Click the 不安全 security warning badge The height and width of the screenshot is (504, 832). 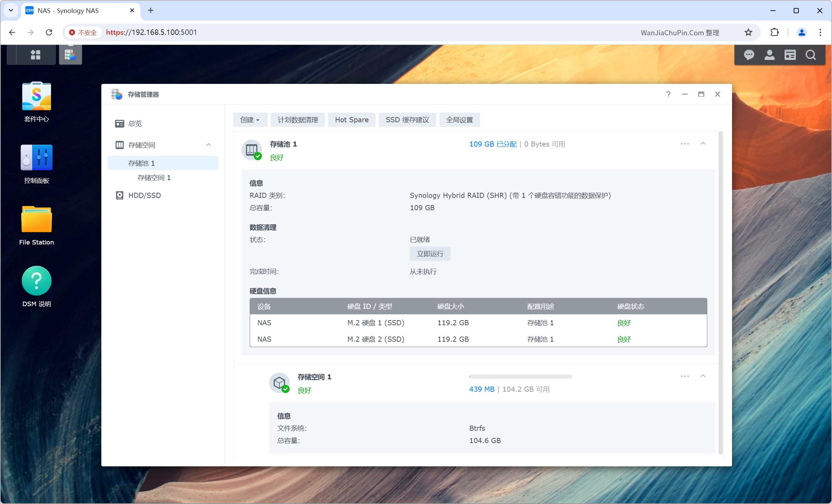[83, 33]
